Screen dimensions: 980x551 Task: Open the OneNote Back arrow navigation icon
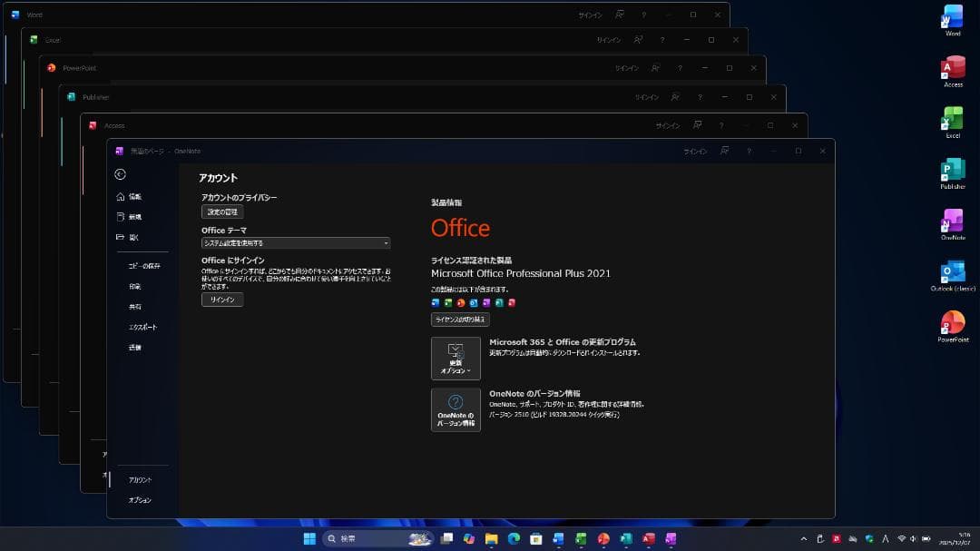pos(121,174)
